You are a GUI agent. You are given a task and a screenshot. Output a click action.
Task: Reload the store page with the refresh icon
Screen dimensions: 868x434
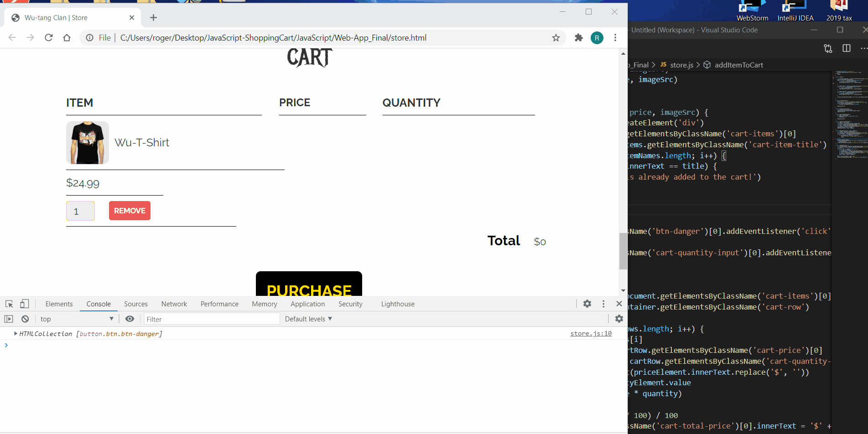pos(48,37)
